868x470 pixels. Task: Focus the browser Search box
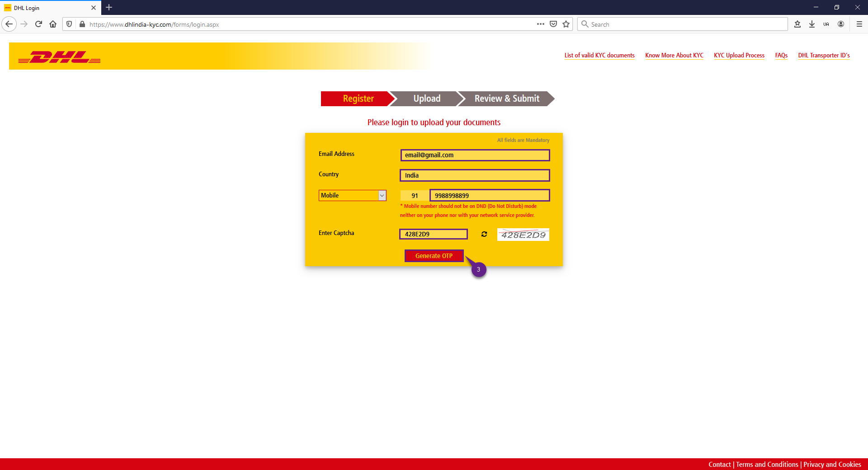(x=683, y=24)
